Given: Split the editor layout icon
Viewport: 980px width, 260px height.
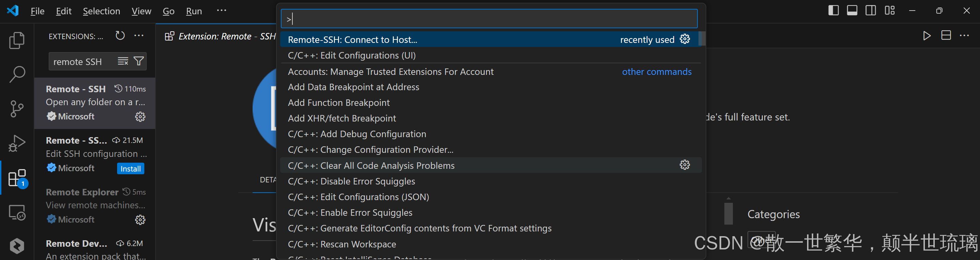Looking at the screenshot, I should coord(946,36).
